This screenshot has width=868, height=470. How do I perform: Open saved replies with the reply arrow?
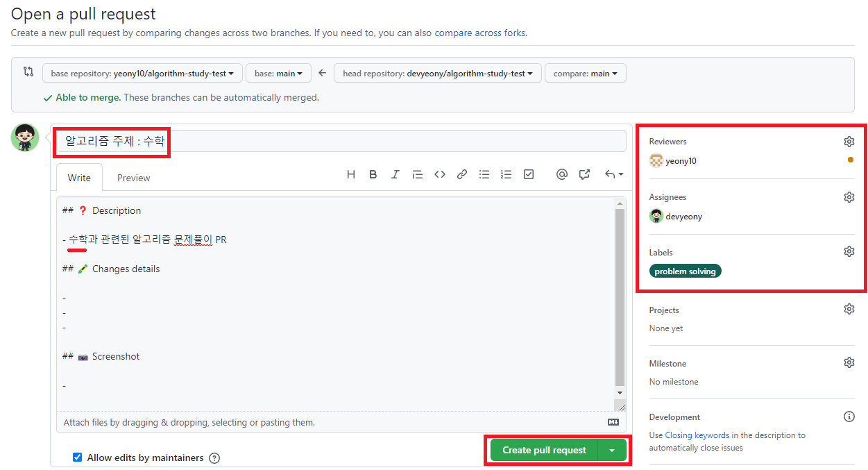pyautogui.click(x=614, y=174)
